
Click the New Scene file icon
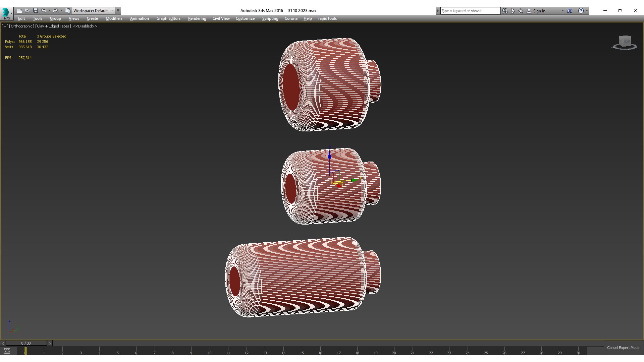(19, 11)
